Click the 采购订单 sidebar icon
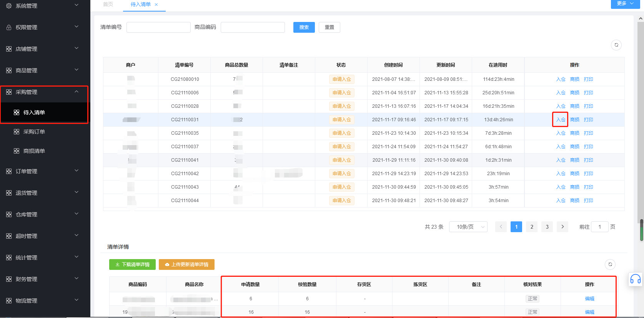This screenshot has height=318, width=644. (x=17, y=132)
